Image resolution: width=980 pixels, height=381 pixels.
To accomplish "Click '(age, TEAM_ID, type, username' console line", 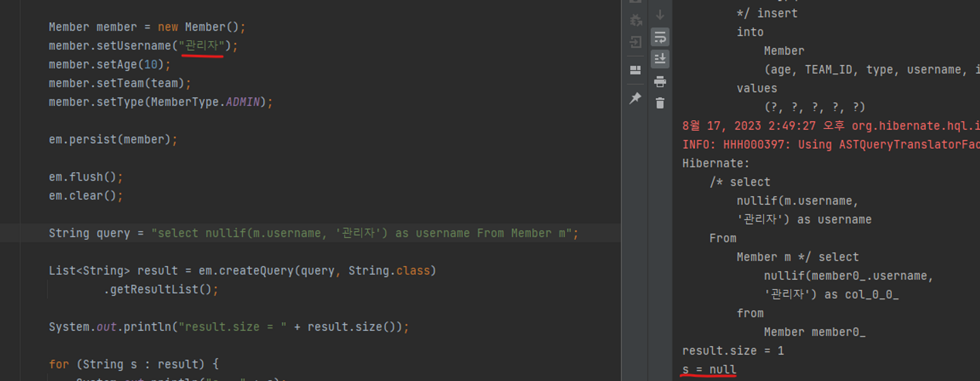I will 872,70.
